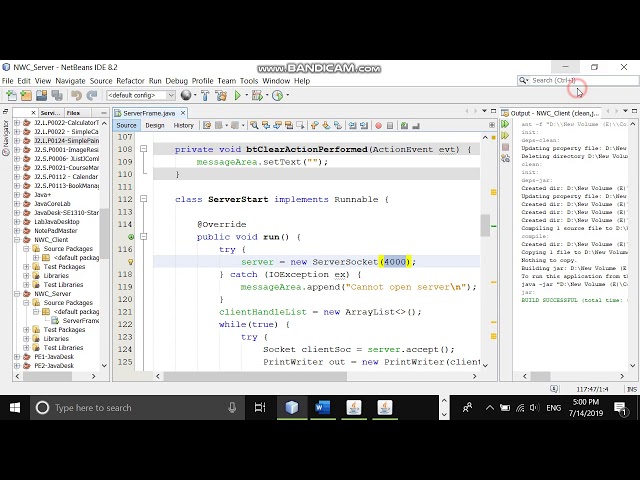Open the Services tab
The height and width of the screenshot is (480, 640).
(x=51, y=113)
